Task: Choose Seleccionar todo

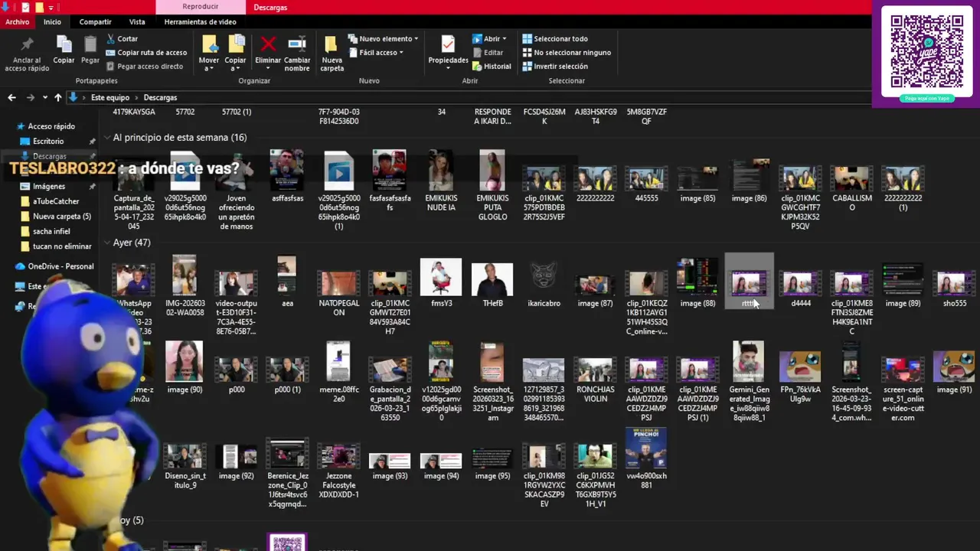Action: click(x=555, y=38)
